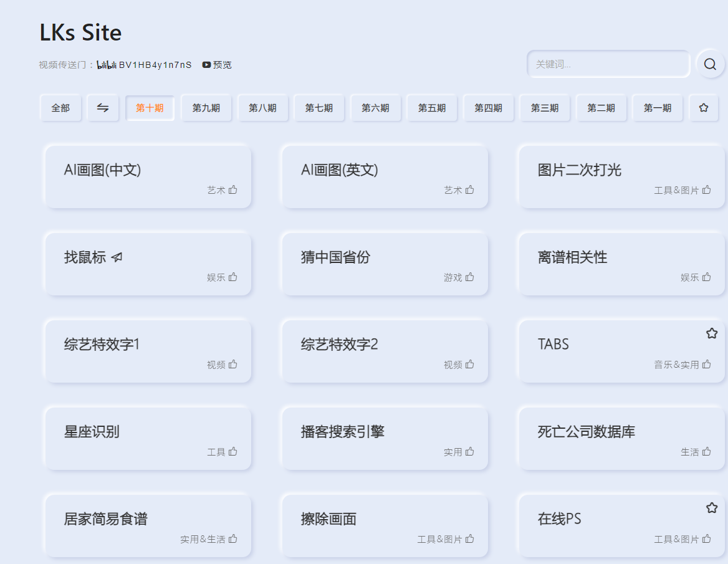Click the 生活 tag on 死亡公司数据库
Viewport: 728px width, 564px height.
click(689, 452)
